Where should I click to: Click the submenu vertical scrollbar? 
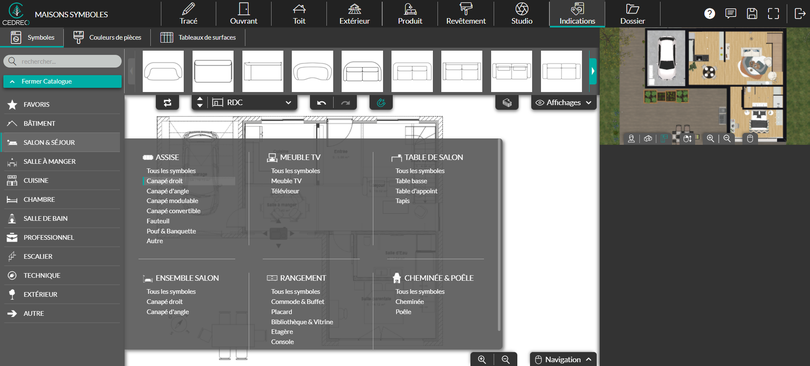[x=499, y=235]
